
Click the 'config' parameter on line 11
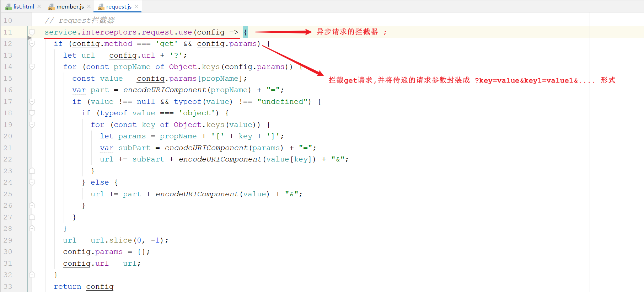(211, 32)
